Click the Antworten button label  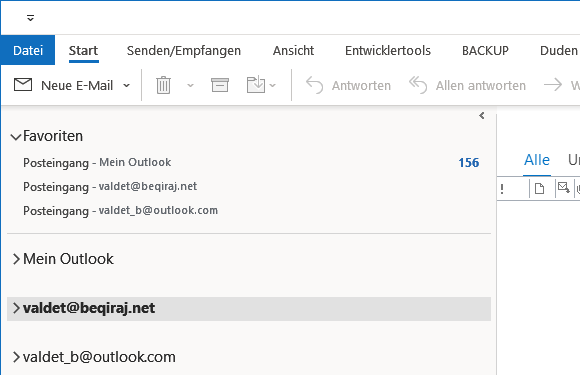361,86
